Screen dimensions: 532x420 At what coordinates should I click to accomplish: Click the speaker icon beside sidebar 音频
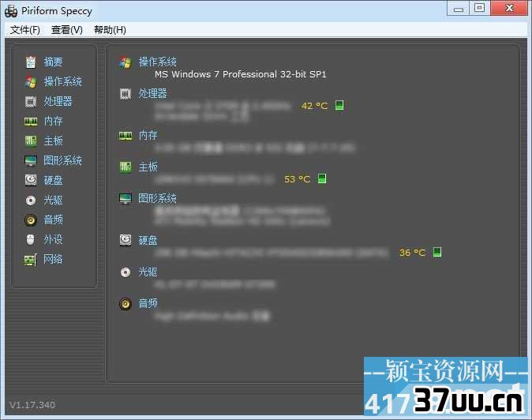31,220
